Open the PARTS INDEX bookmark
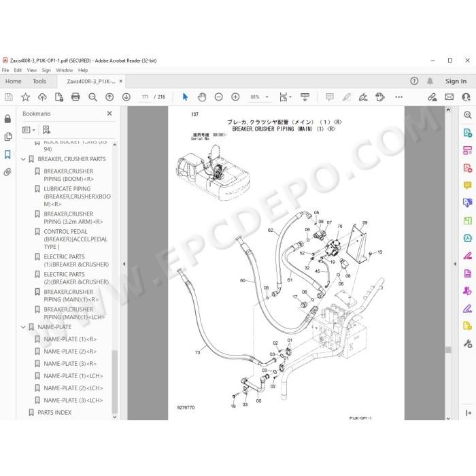The height and width of the screenshot is (476, 476). click(54, 413)
